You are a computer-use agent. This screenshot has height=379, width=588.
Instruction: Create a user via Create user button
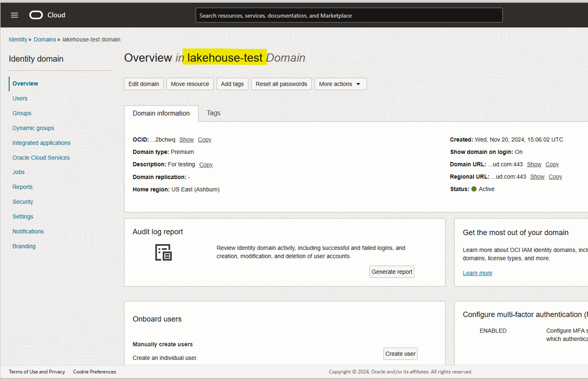400,353
